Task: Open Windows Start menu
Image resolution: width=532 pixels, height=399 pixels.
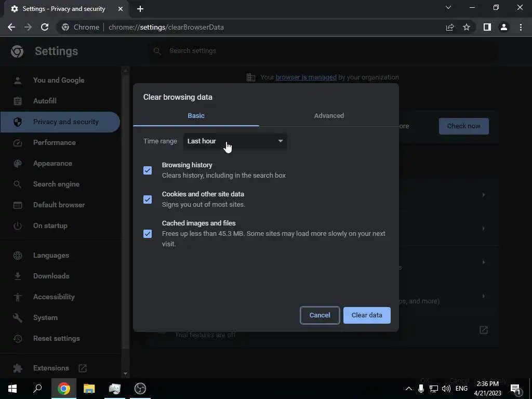Action: (12, 389)
